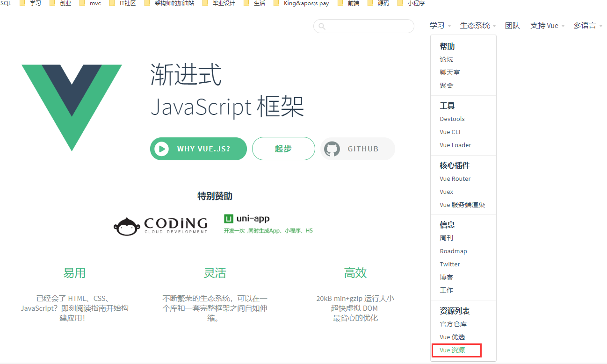Select 博客 in the info section

[x=447, y=277]
